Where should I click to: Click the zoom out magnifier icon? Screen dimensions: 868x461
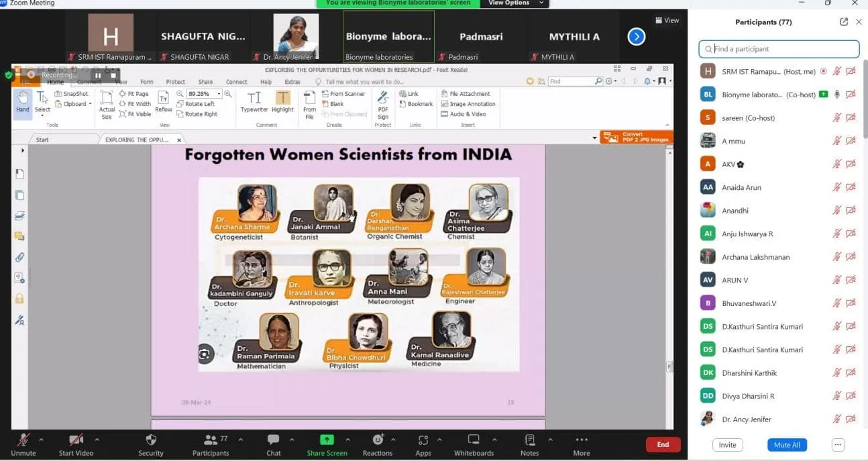180,94
